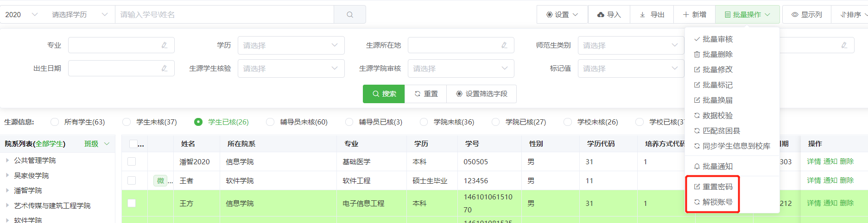Open 设置筛选字段 filter settings
Viewport: 868px width, 223px height.
(482, 94)
